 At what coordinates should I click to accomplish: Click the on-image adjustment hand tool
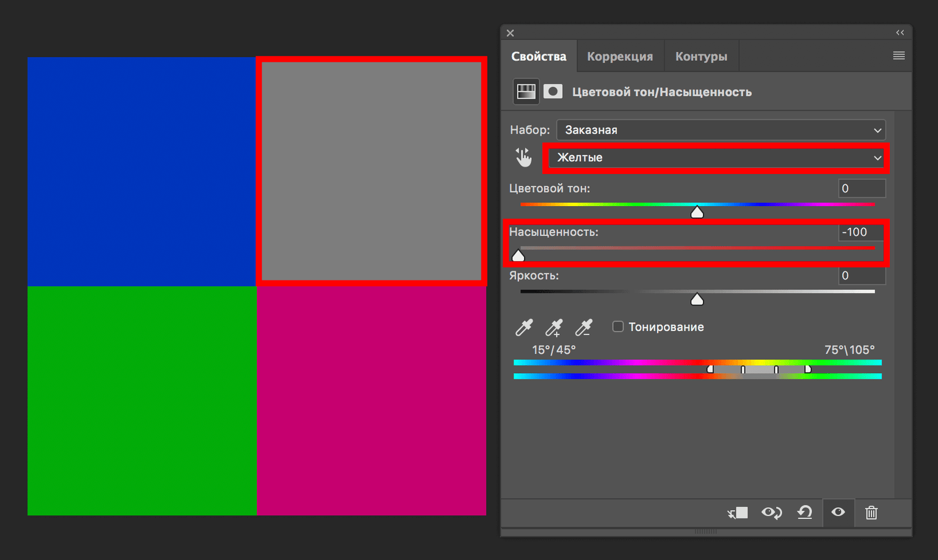point(523,157)
